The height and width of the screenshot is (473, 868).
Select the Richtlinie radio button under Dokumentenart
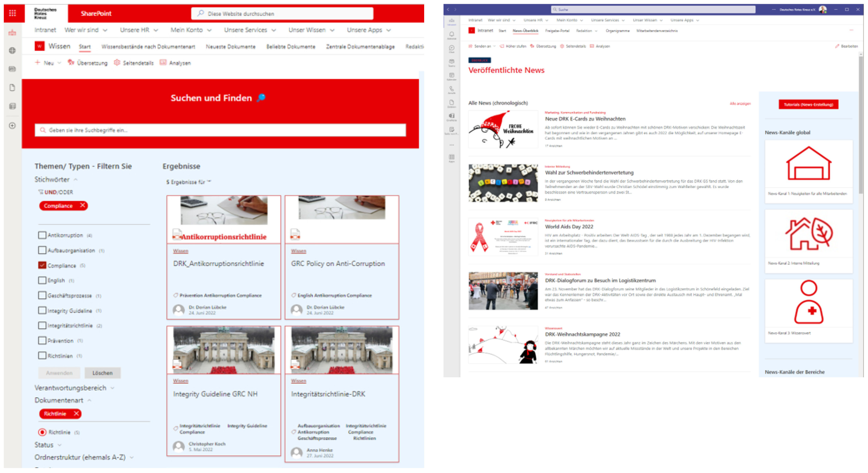(42, 432)
